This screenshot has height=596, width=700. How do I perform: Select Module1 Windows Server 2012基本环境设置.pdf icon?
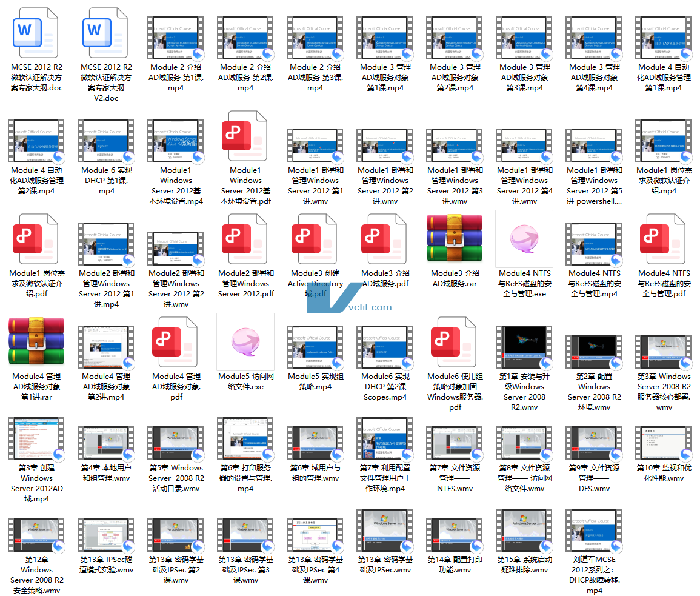(x=245, y=136)
